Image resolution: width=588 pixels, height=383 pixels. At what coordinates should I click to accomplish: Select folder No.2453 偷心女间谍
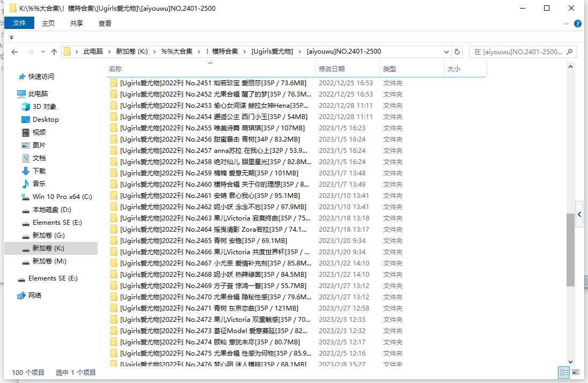[214, 106]
